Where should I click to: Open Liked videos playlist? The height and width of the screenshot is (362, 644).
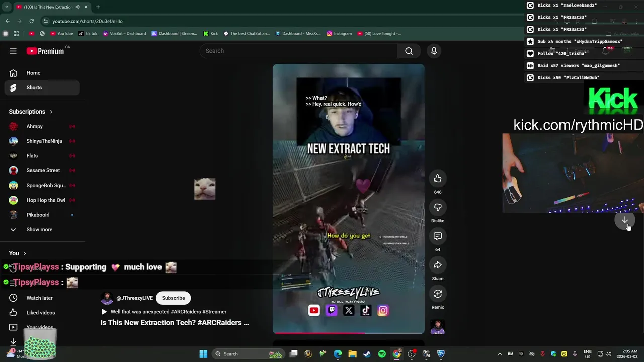tap(42, 313)
